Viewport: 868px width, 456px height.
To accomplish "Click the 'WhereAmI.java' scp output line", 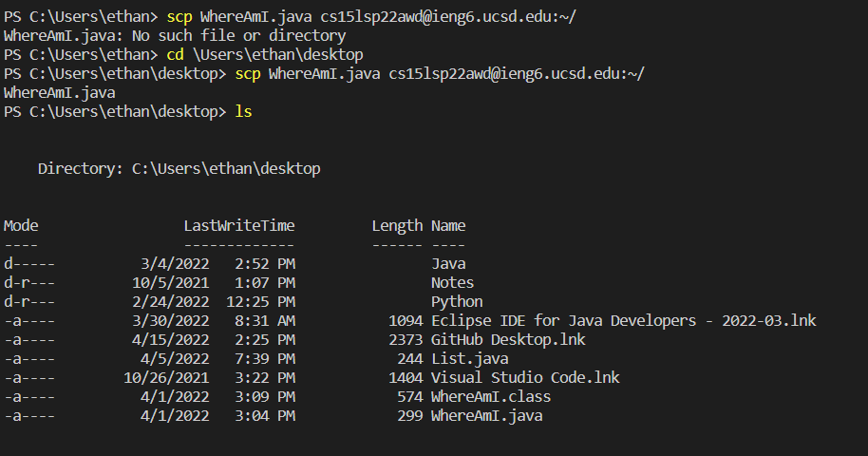I will [60, 92].
